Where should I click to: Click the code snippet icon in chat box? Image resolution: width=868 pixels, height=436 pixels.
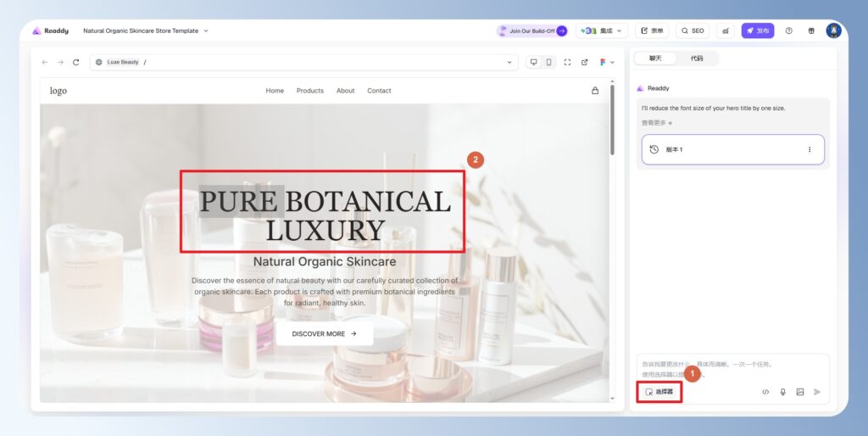(x=765, y=392)
